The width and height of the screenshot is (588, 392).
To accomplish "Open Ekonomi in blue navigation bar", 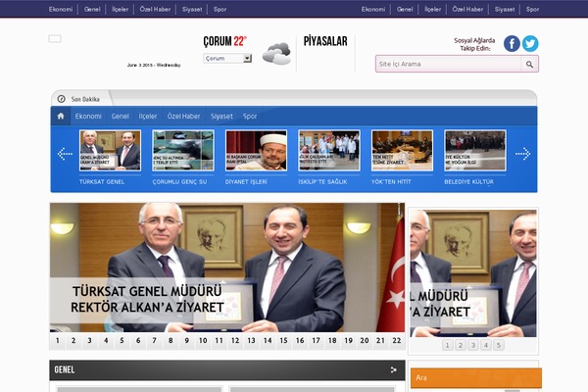I will (x=88, y=117).
